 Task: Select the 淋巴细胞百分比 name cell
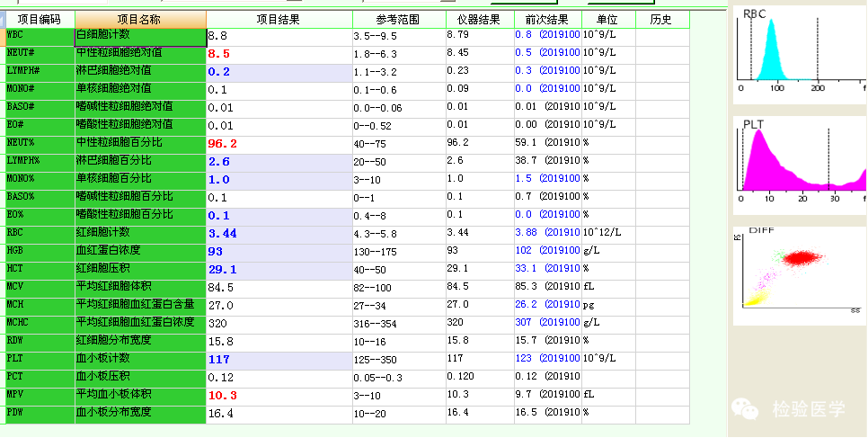point(140,163)
